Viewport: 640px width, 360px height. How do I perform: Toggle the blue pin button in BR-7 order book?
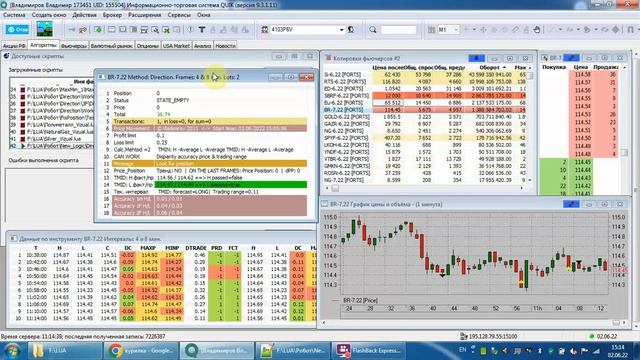[x=571, y=58]
